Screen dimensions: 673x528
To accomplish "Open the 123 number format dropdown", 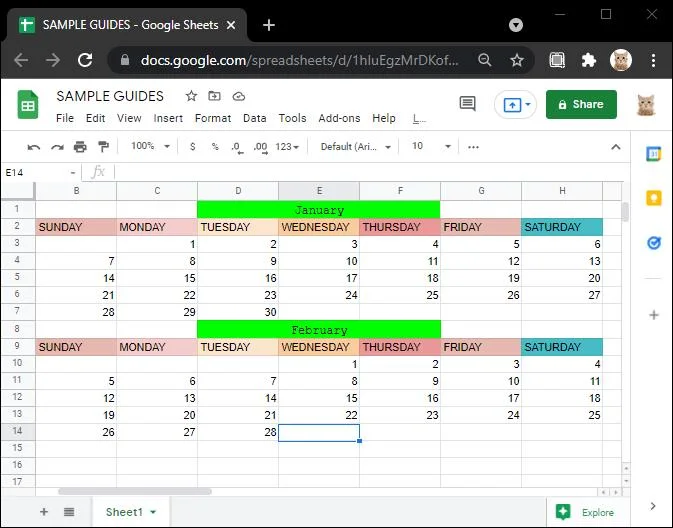I will [287, 147].
